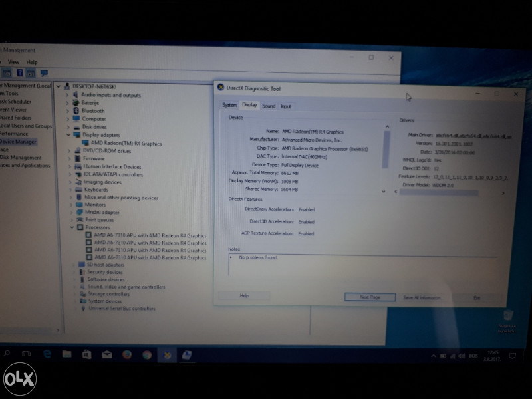Click the Device section scroll down arrow

tap(384, 192)
